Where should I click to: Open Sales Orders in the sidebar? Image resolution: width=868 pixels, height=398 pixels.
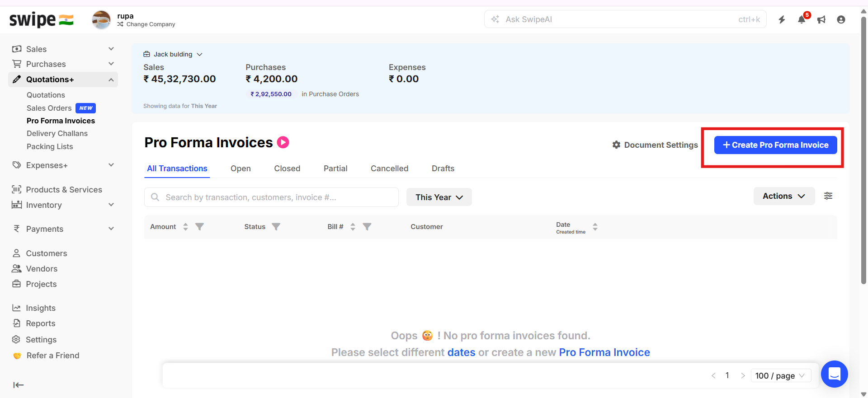pos(49,108)
